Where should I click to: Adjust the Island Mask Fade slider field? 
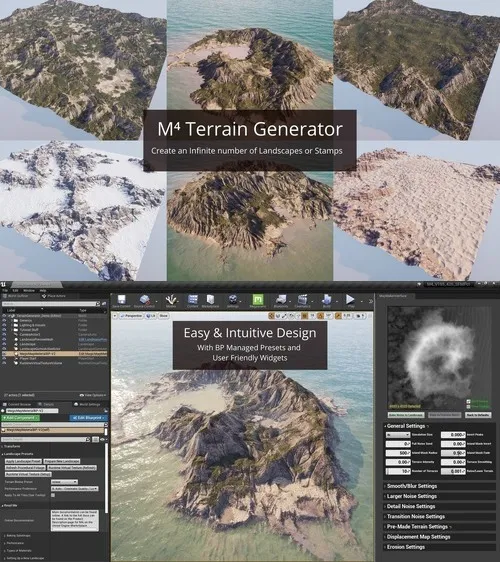[453, 453]
